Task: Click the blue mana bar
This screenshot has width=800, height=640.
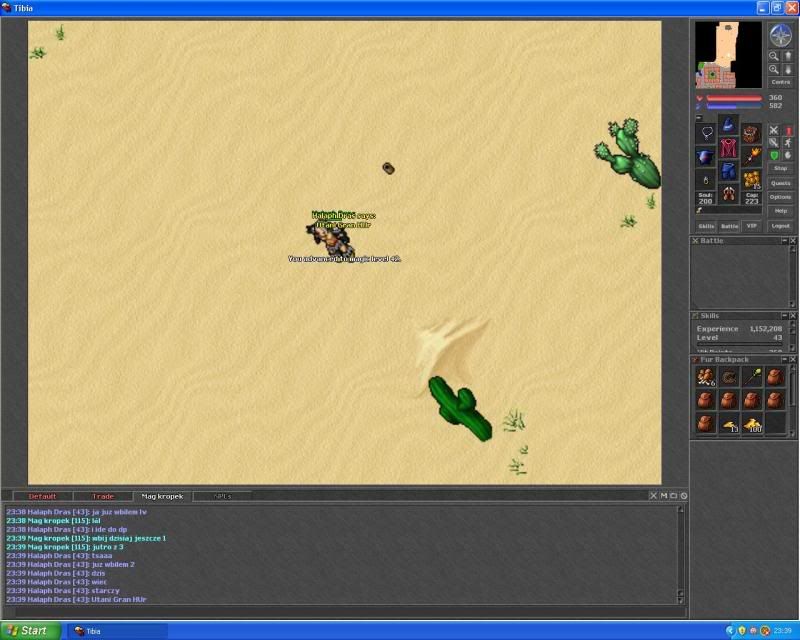Action: 734,106
